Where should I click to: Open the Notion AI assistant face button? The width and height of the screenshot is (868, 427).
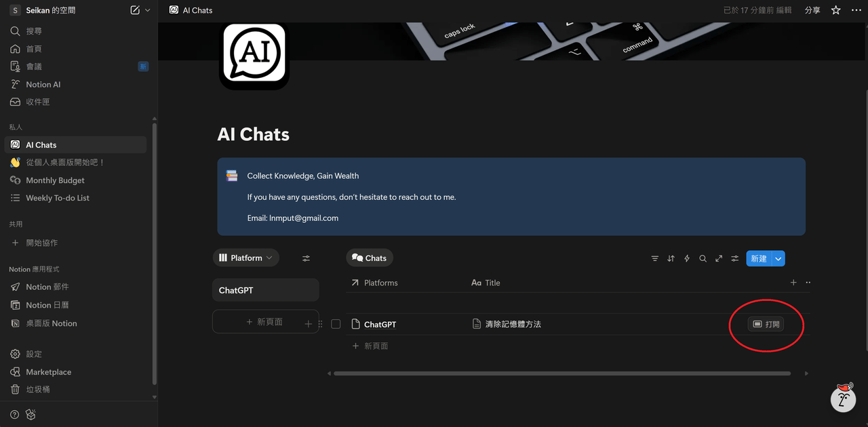(x=844, y=399)
